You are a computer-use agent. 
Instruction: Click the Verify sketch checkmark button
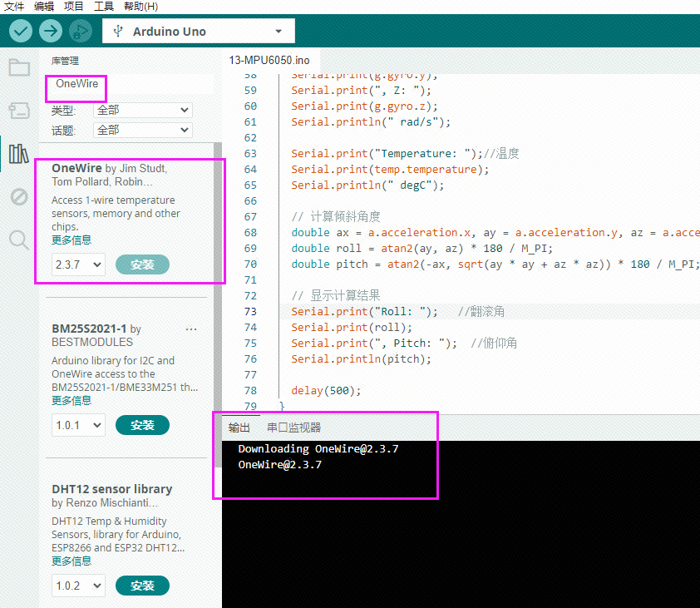click(21, 32)
